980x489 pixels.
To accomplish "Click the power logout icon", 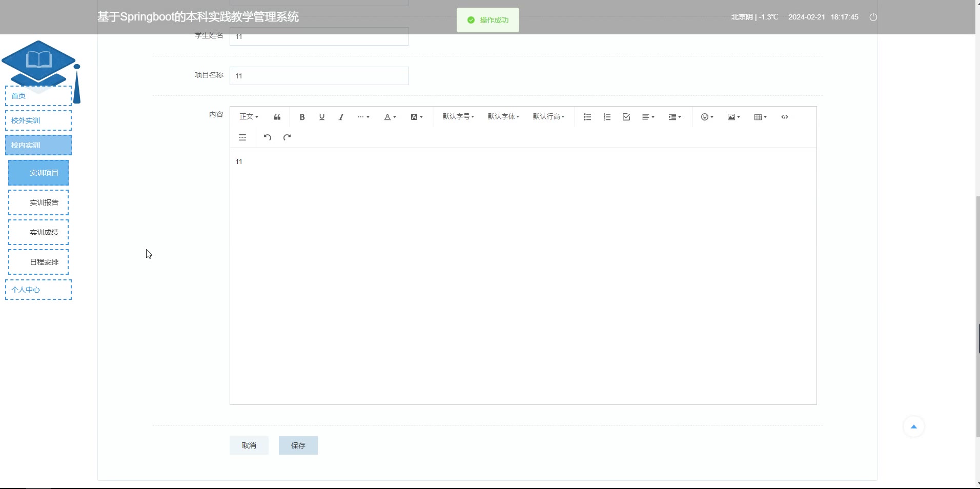I will [873, 17].
